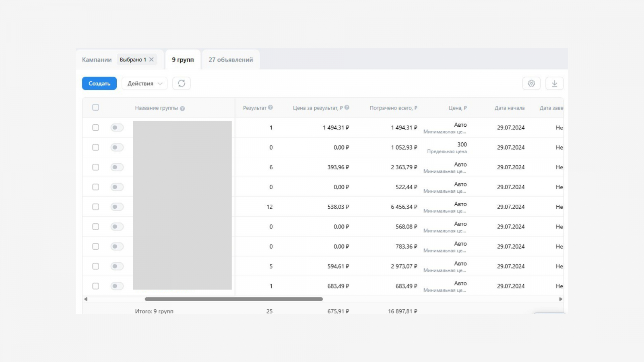Switch on toggle for last group row
Viewport: 644px width, 362px height.
117,286
